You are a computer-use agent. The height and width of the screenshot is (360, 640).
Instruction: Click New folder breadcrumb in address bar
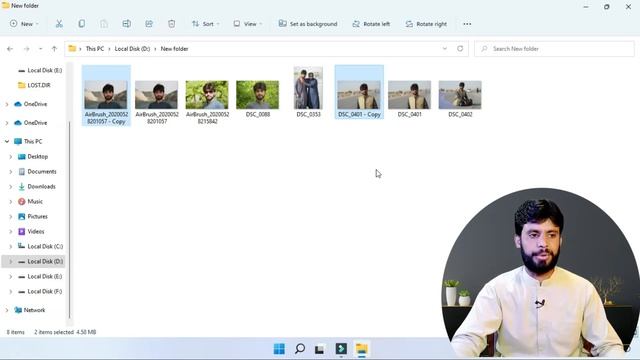click(174, 49)
